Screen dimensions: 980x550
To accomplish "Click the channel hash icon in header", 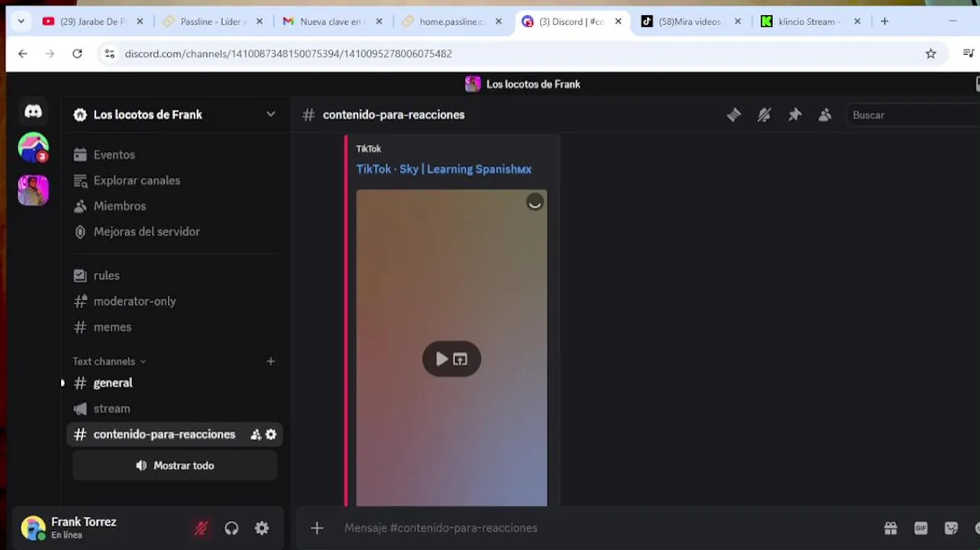I will point(308,115).
